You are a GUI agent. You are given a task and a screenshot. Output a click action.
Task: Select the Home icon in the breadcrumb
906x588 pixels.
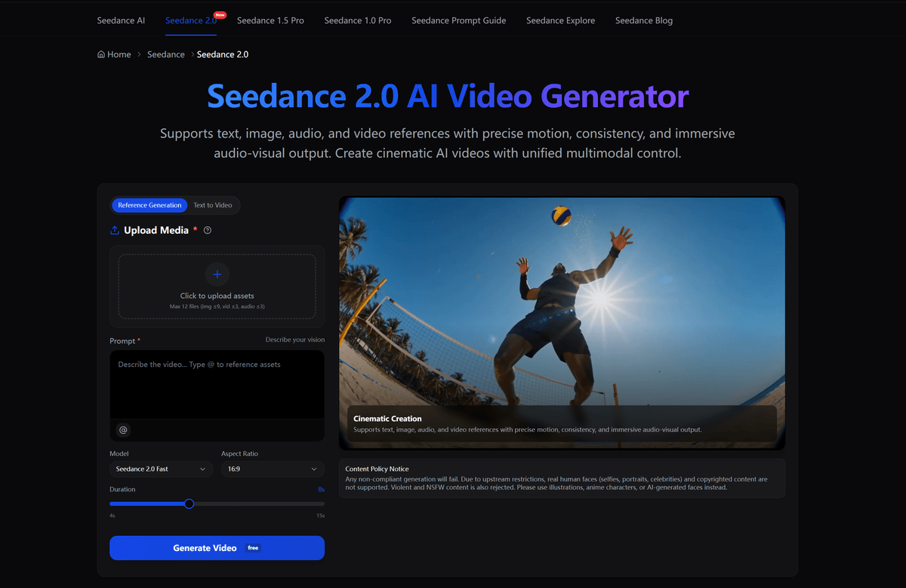coord(100,54)
